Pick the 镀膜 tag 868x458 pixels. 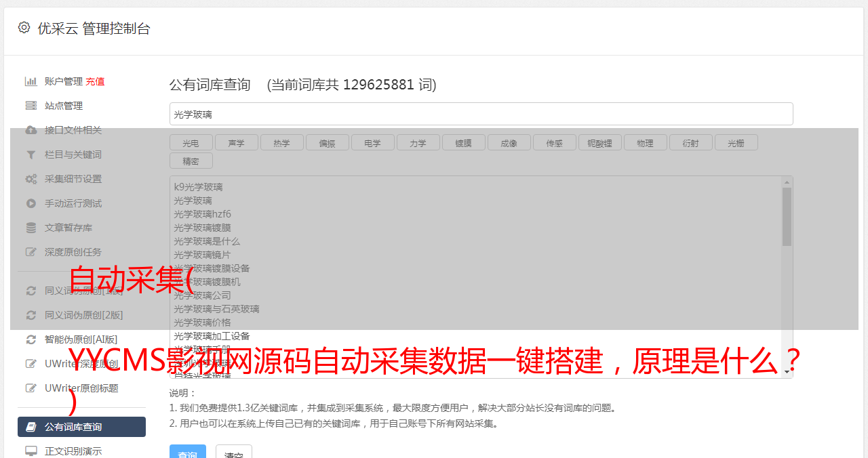463,142
